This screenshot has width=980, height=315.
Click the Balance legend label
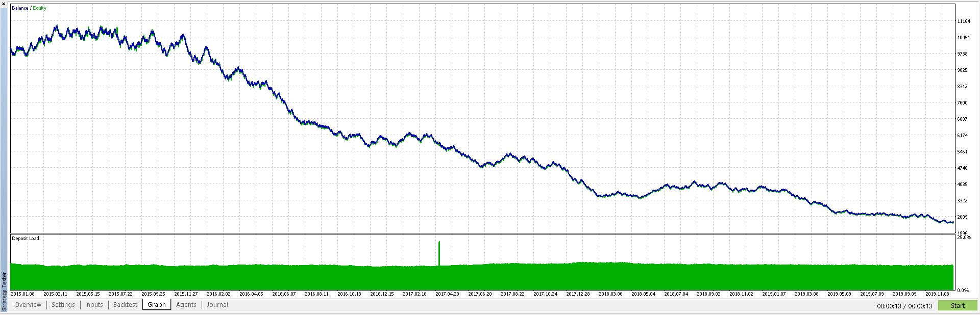pyautogui.click(x=20, y=8)
